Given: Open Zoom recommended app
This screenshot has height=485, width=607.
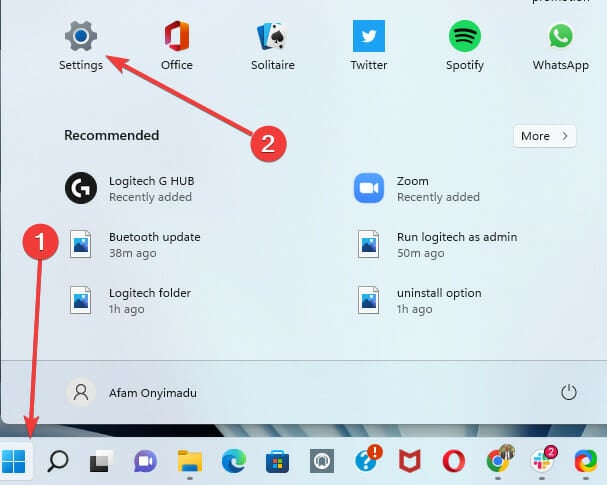Looking at the screenshot, I should [x=418, y=189].
